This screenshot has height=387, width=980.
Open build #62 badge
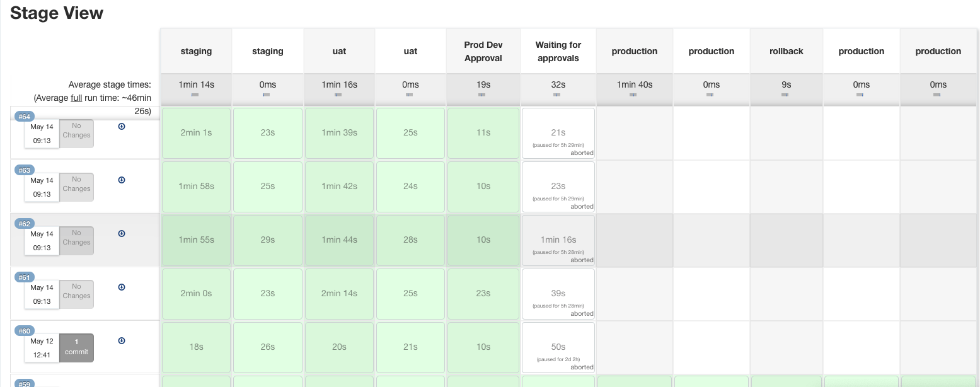(25, 224)
